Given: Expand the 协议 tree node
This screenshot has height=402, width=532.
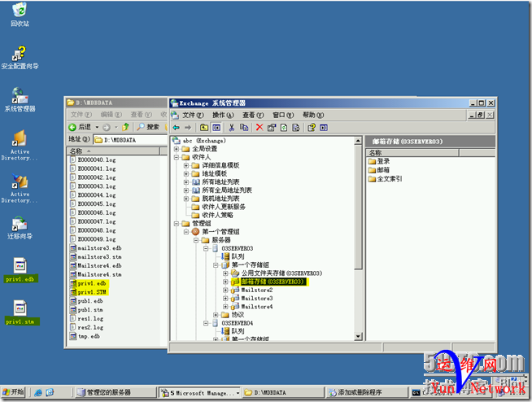Looking at the screenshot, I should pos(216,315).
